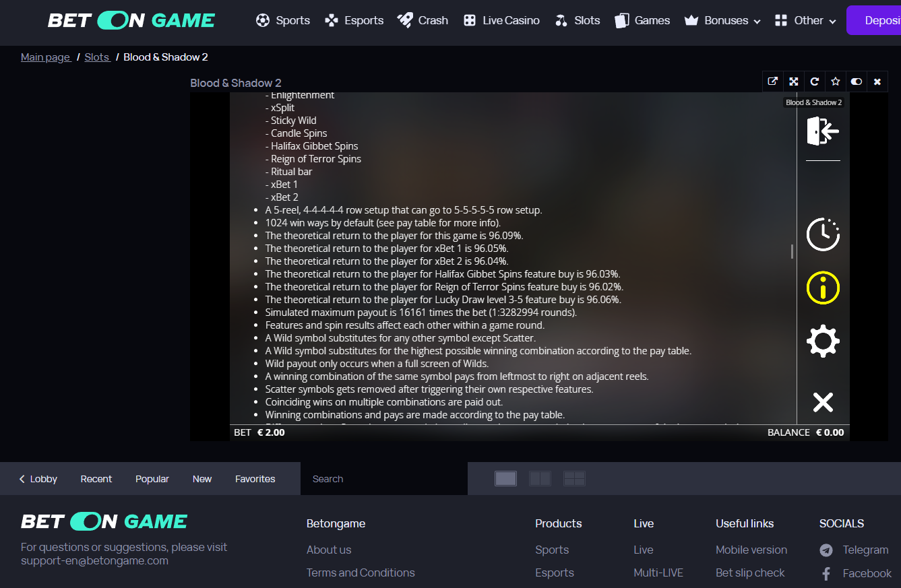Click the Facebook icon
The image size is (901, 588).
pos(826,573)
